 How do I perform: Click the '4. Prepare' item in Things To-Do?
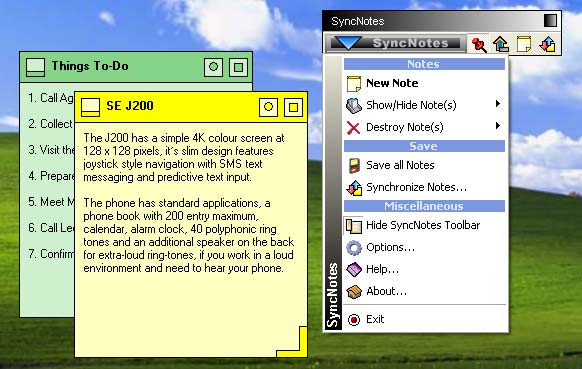pyautogui.click(x=51, y=176)
